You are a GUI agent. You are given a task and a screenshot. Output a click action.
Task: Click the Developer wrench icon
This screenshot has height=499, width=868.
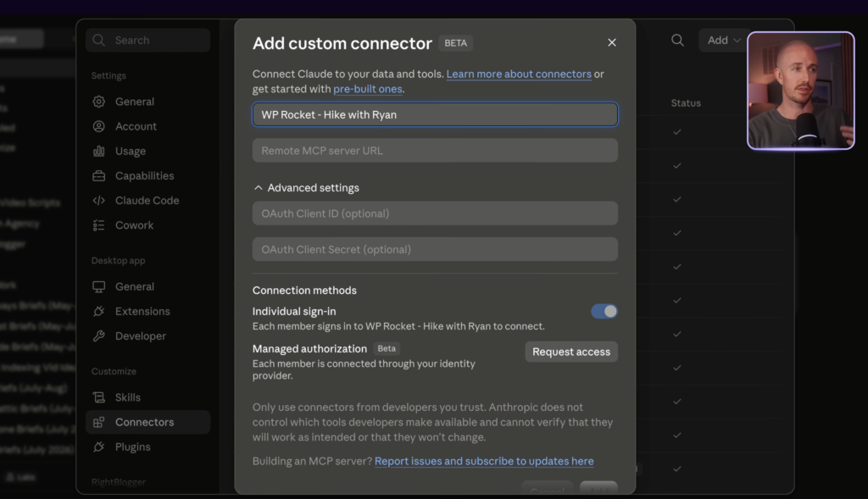click(99, 335)
